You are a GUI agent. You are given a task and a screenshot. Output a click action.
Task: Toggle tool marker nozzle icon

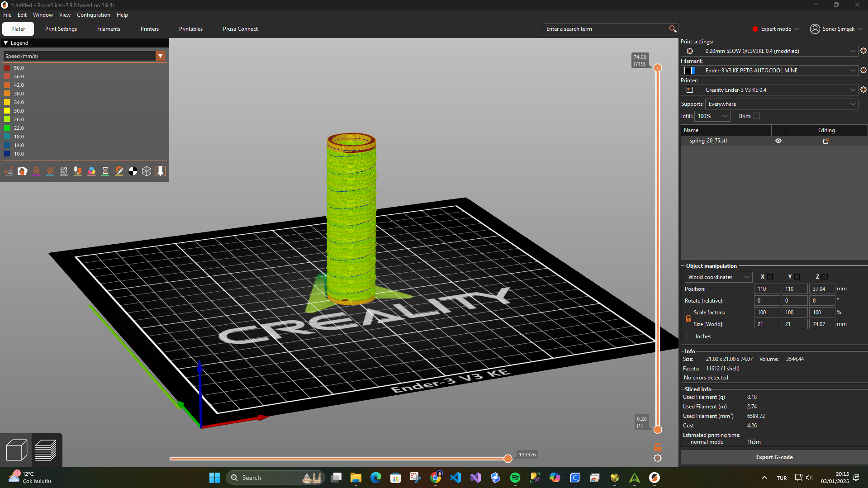(160, 171)
